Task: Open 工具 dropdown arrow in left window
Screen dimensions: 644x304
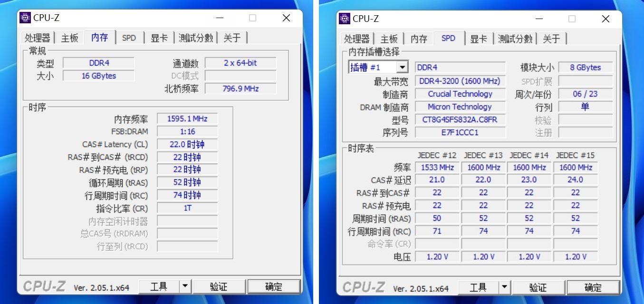Action: [185, 286]
